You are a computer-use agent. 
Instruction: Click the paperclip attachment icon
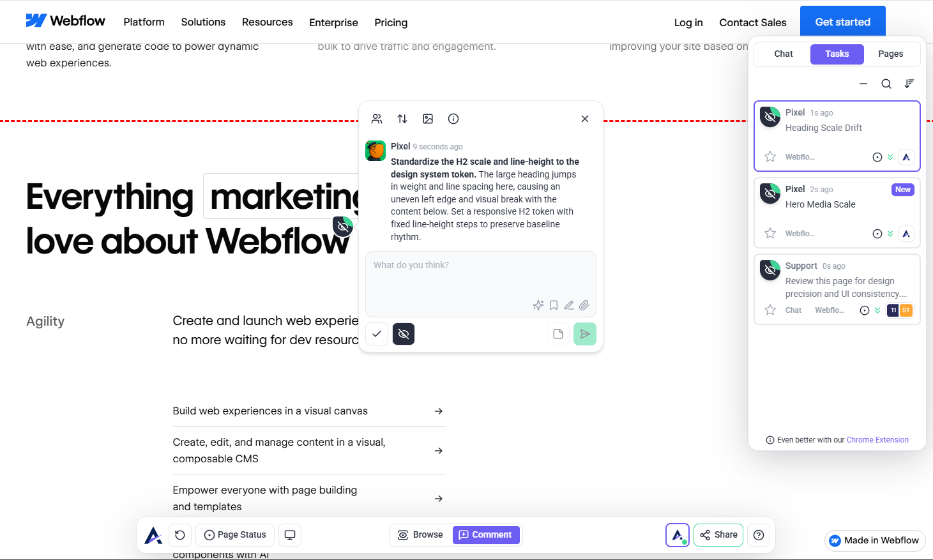pyautogui.click(x=584, y=305)
